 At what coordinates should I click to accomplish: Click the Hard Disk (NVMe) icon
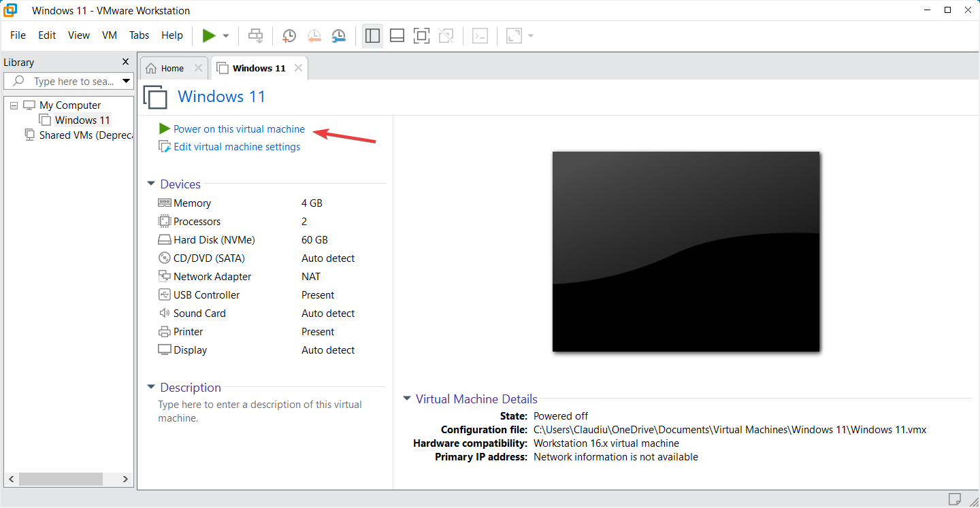(x=164, y=239)
